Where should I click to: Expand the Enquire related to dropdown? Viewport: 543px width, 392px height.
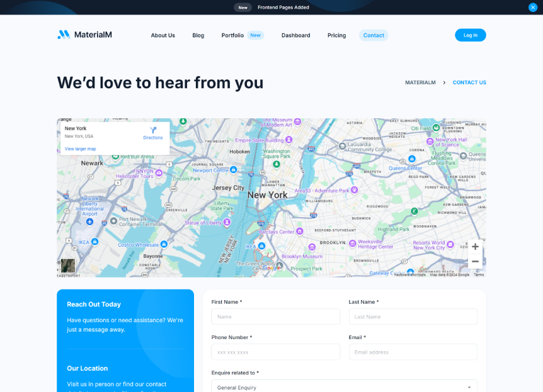point(344,387)
